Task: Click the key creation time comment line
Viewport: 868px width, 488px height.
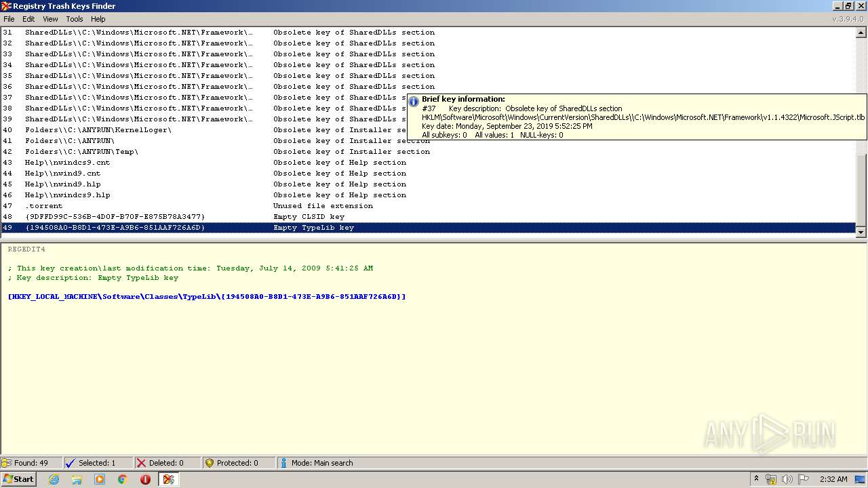Action: pos(191,268)
